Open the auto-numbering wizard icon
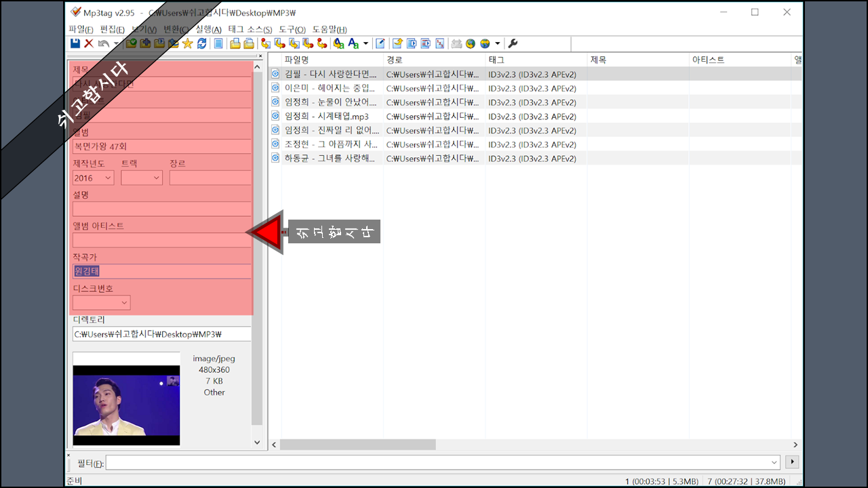The width and height of the screenshot is (868, 488). click(x=439, y=43)
